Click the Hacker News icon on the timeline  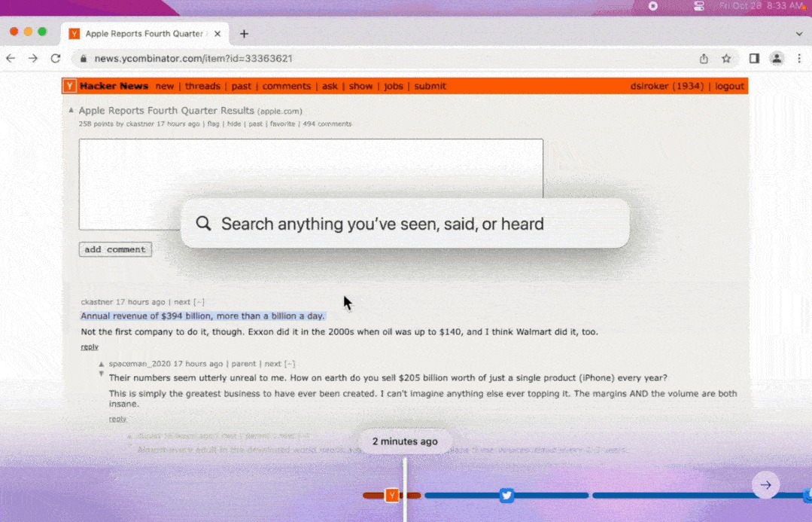(392, 496)
